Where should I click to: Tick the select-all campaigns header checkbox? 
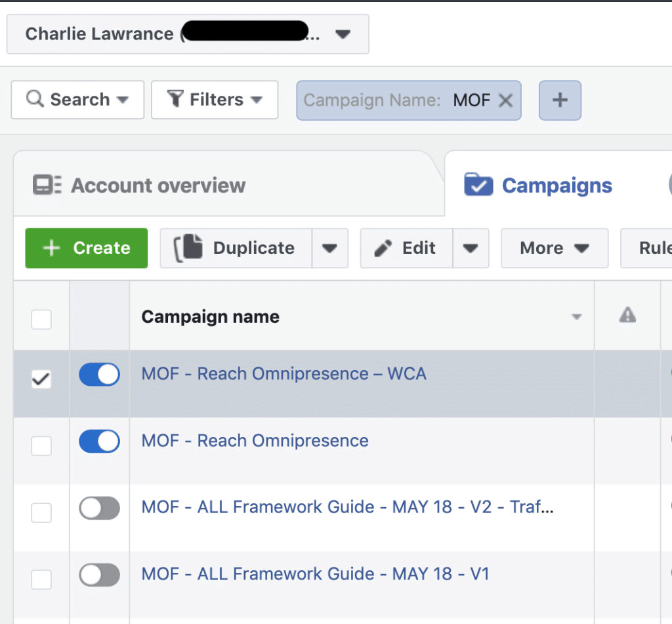pyautogui.click(x=41, y=320)
